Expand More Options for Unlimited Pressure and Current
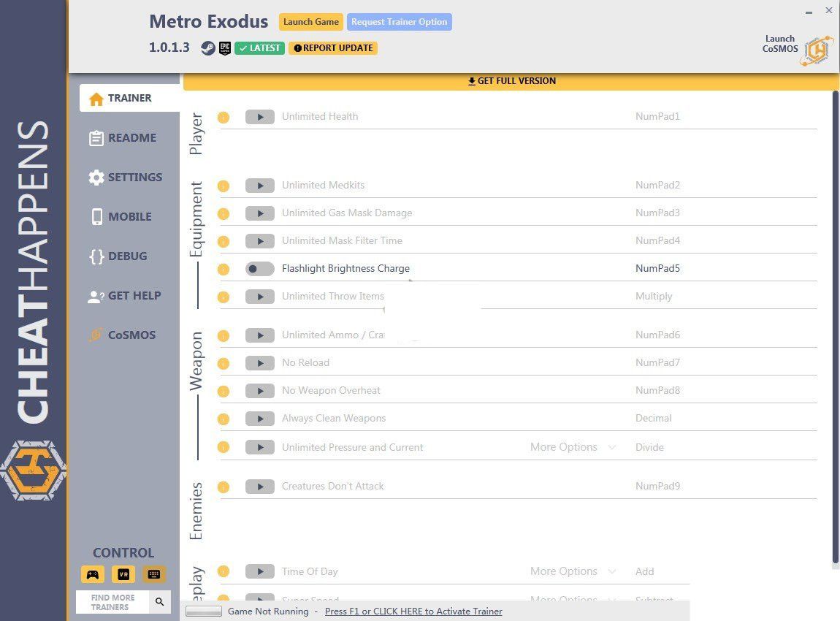Viewport: 840px width, 621px height. [x=573, y=447]
